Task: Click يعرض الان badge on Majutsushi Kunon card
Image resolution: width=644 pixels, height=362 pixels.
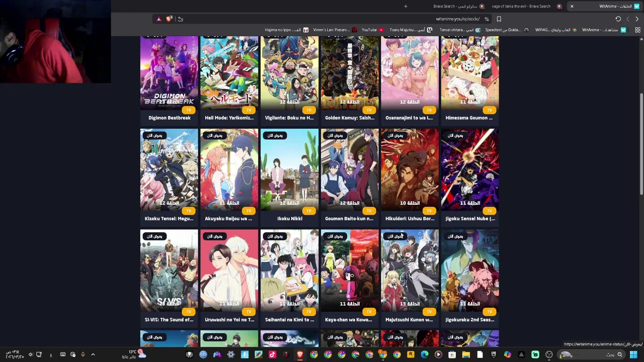Action: point(395,236)
